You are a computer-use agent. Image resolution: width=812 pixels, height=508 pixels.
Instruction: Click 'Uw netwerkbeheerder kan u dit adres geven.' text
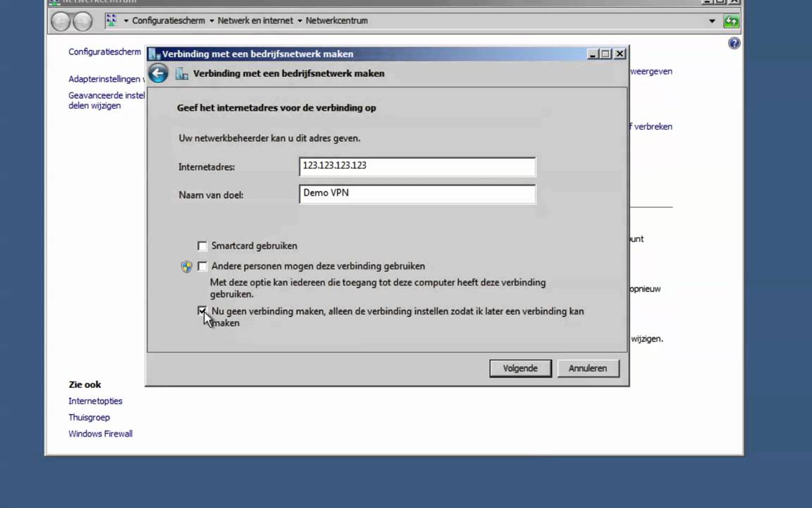point(269,138)
